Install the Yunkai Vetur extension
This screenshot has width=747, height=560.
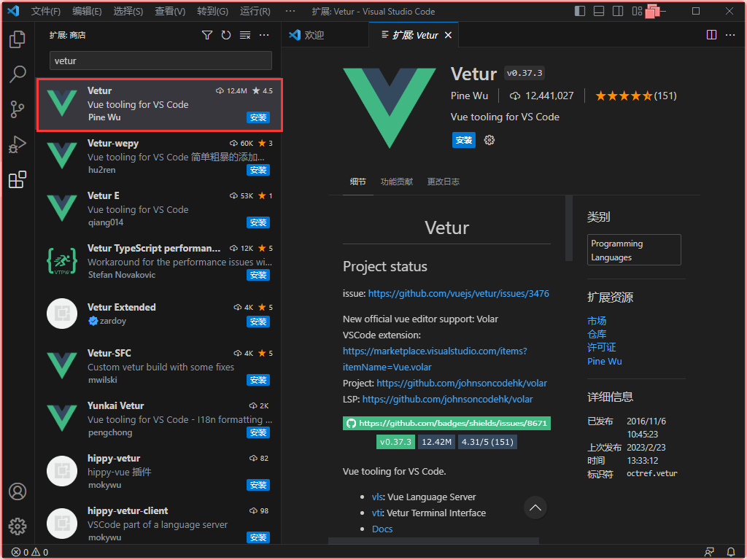click(258, 432)
